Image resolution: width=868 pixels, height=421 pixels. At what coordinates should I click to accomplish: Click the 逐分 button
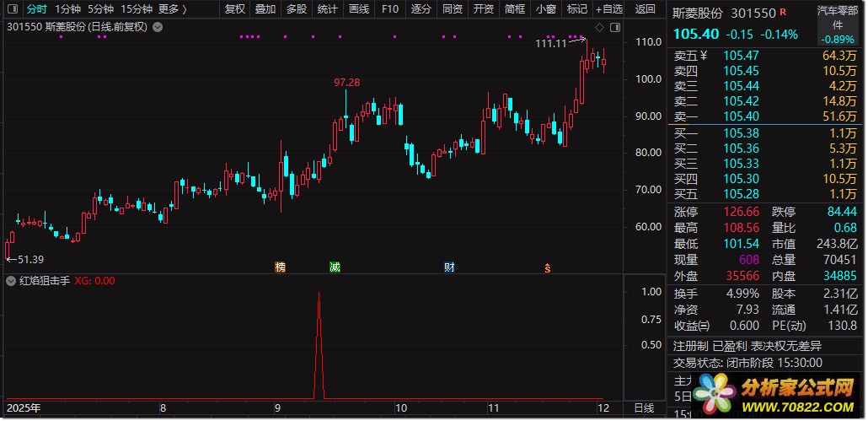click(x=421, y=9)
